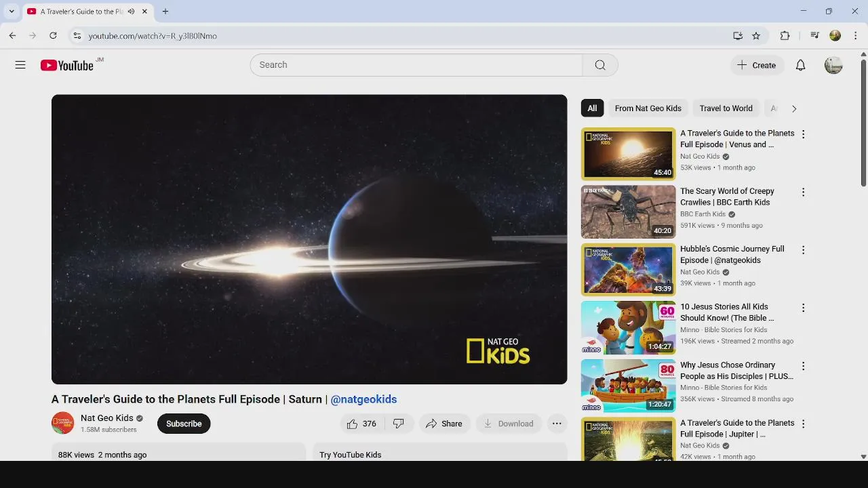Open 'The Scary World of Creepy Crawlies' title
Viewport: 868px width, 488px height.
(x=727, y=197)
